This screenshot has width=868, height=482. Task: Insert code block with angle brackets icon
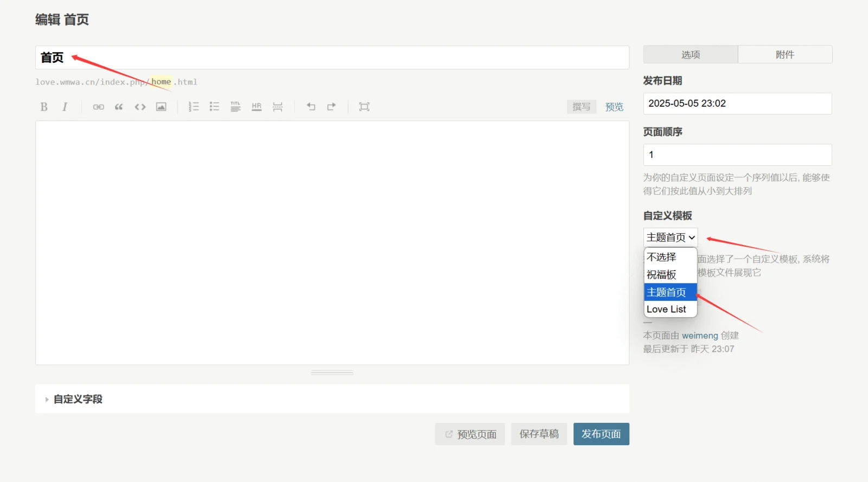(x=140, y=107)
